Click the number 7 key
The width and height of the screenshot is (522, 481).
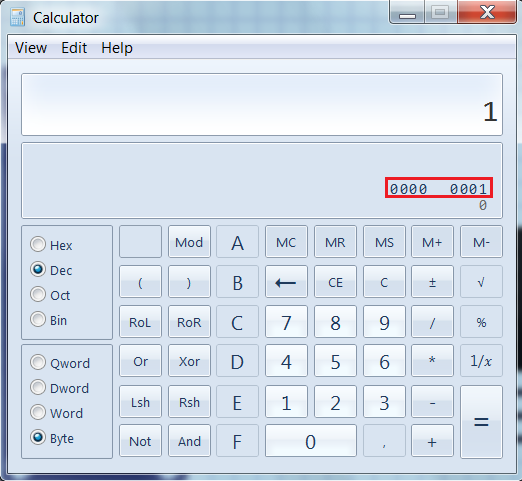(286, 321)
